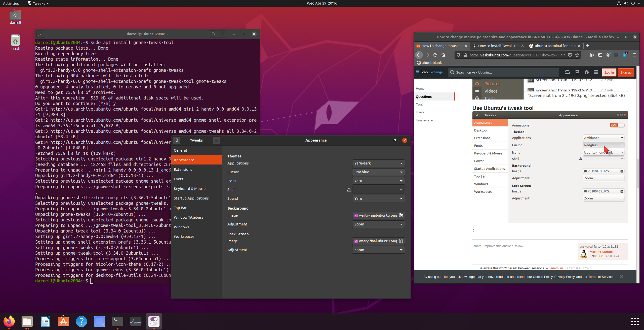Bookmark this page with the star icon
This screenshot has height=330, width=644.
[x=577, y=55]
